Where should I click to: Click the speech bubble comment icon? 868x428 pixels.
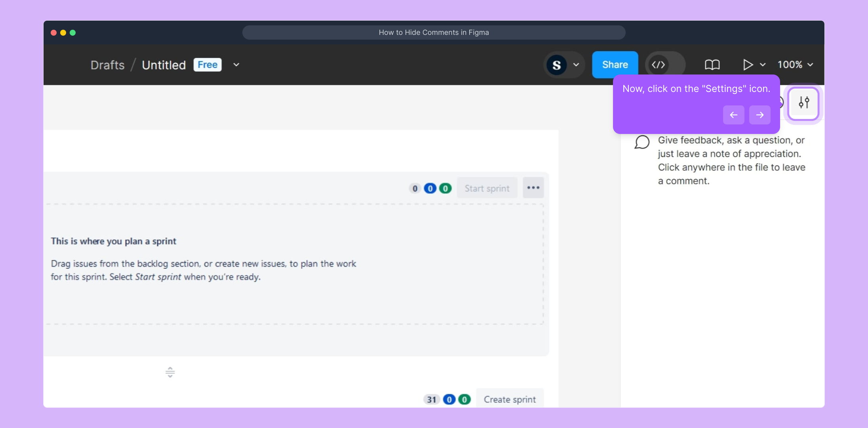(x=642, y=142)
